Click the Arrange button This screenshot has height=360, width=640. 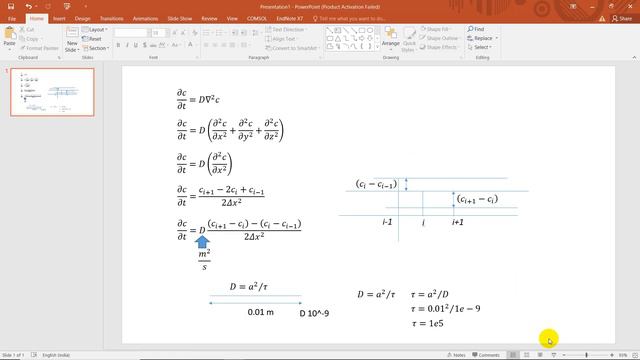391,39
